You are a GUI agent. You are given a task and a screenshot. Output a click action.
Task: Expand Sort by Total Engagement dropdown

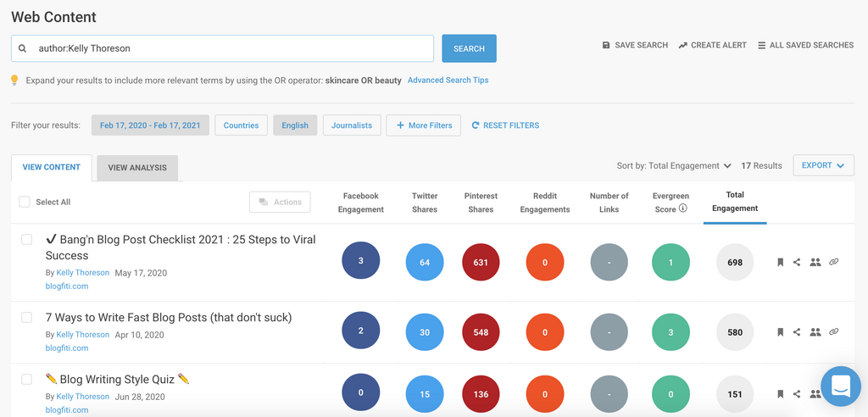[x=674, y=166]
